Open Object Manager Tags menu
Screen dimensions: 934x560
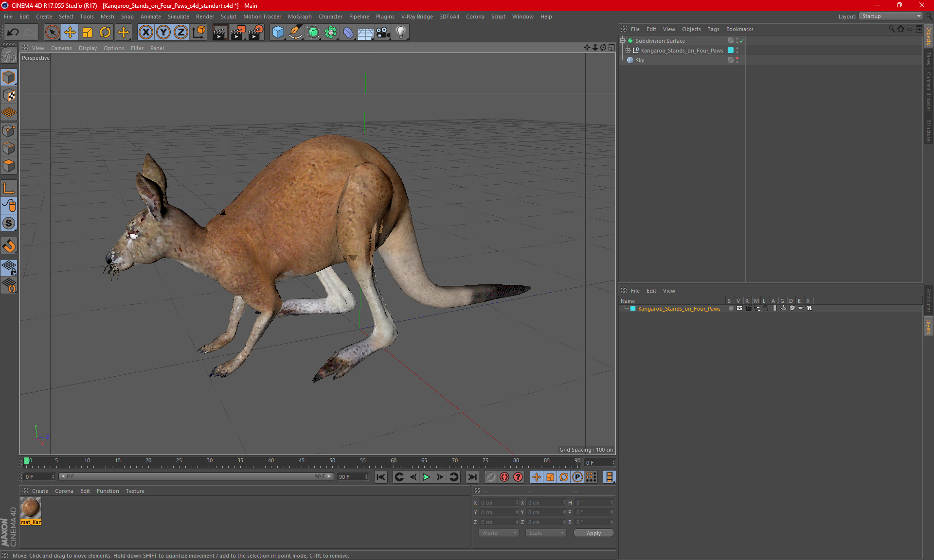click(713, 29)
